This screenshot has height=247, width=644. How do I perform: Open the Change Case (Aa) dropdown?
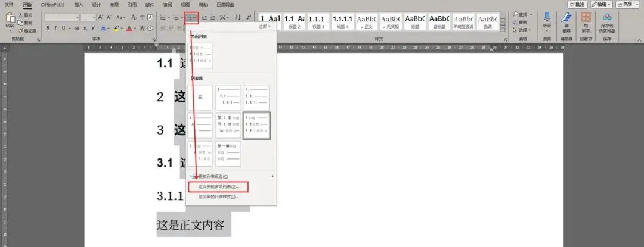click(120, 17)
